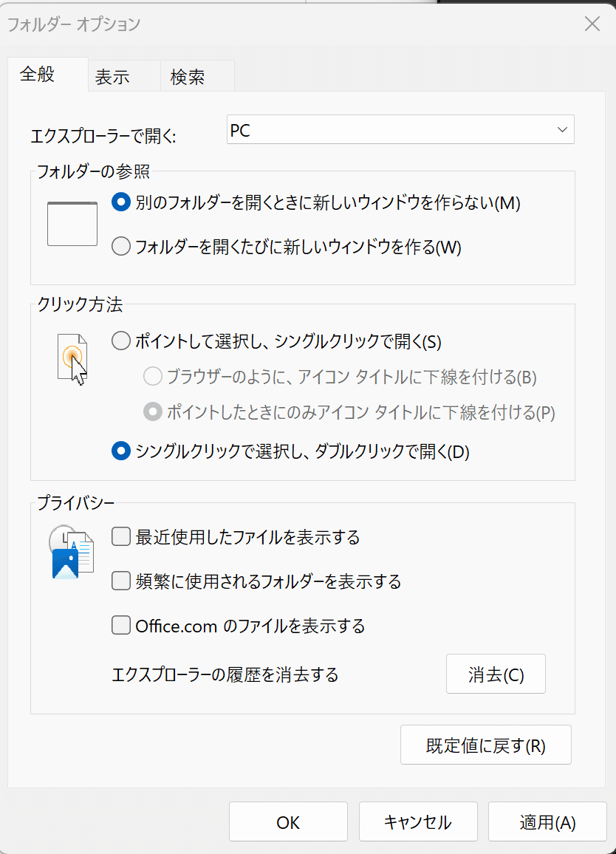Apply changes with 適用(A) button
Screen dimensions: 616x854
[x=547, y=821]
